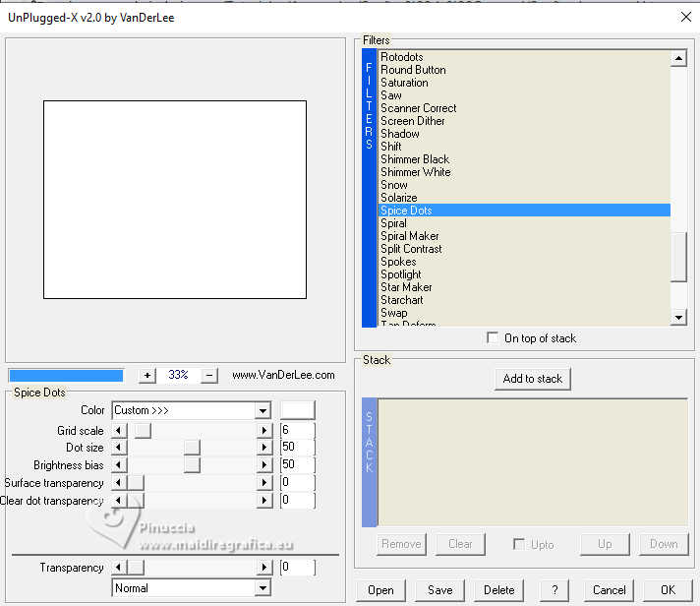Click the www.VanDerLee.com link
This screenshot has width=700, height=606.
click(x=283, y=375)
